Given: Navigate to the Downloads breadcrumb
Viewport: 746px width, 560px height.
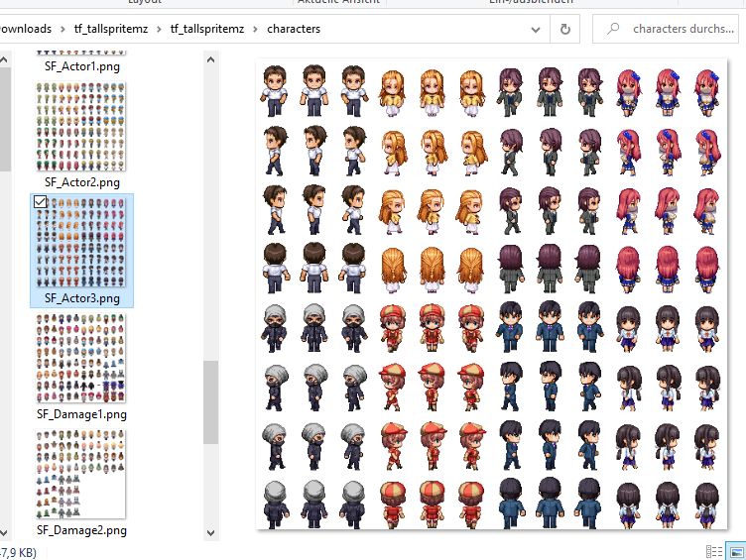Looking at the screenshot, I should (25, 29).
